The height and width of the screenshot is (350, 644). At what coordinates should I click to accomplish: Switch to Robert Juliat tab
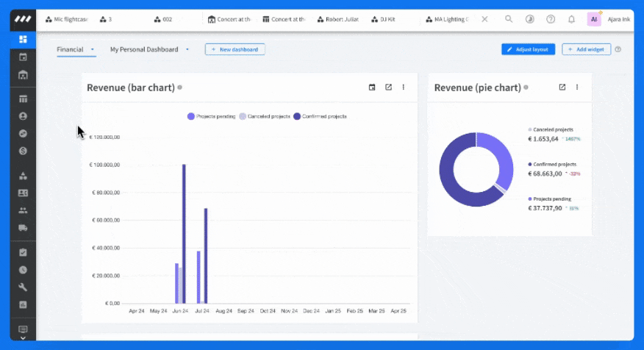338,19
